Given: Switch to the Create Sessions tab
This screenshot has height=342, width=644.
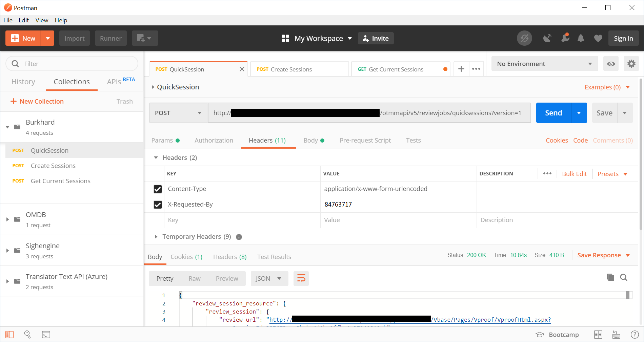Looking at the screenshot, I should point(291,69).
